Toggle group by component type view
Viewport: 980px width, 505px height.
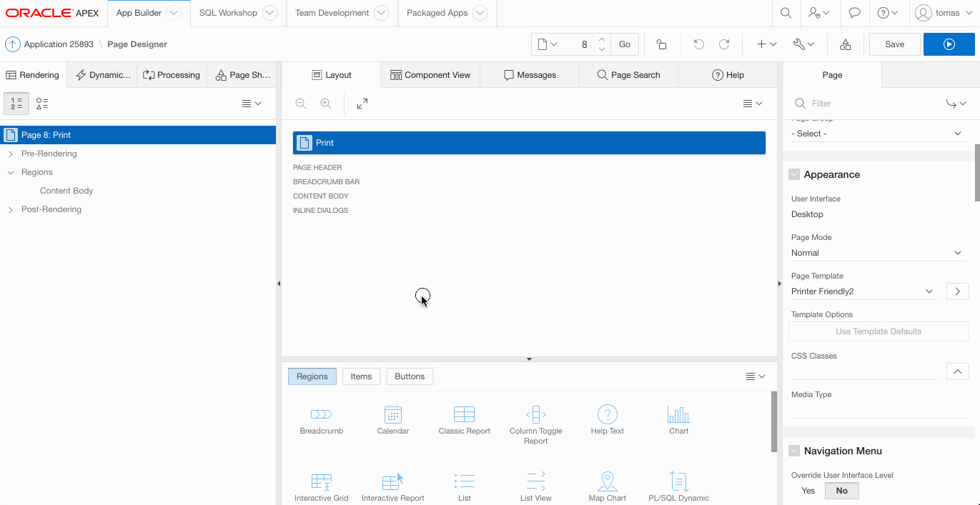point(42,104)
